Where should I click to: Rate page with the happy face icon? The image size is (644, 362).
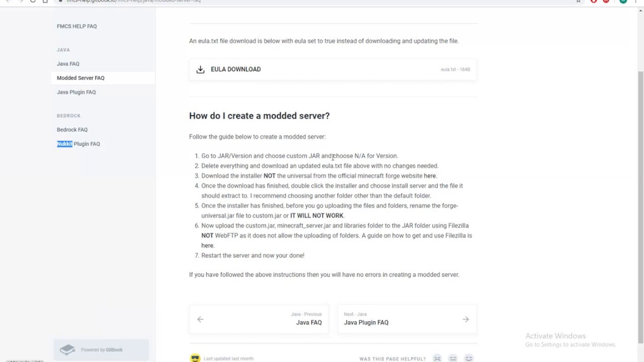[469, 358]
